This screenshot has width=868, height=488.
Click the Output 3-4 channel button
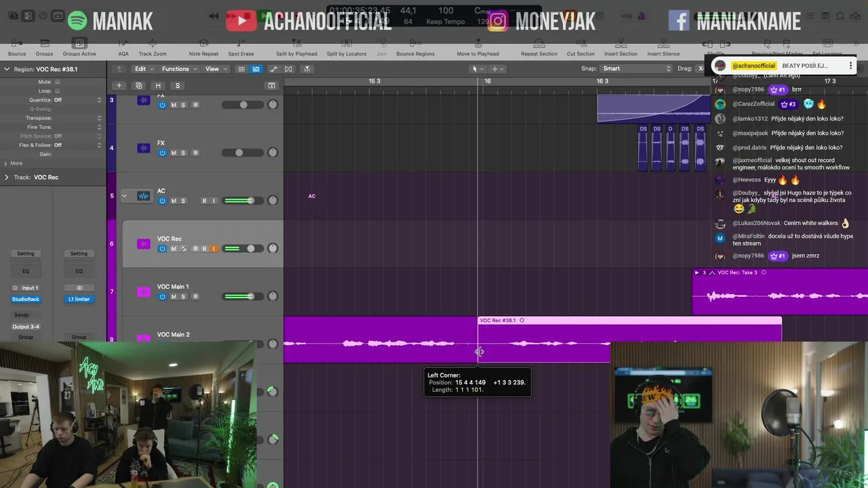26,327
